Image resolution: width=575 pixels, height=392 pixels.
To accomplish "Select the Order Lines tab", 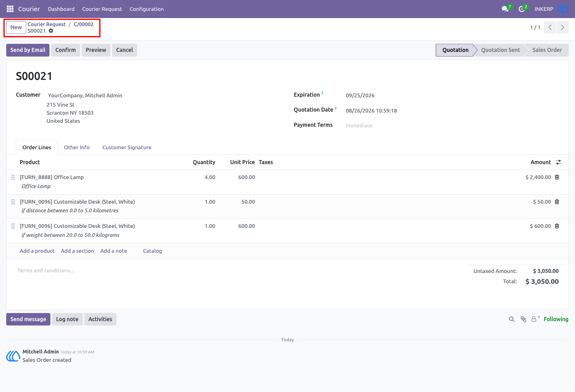I will 37,147.
